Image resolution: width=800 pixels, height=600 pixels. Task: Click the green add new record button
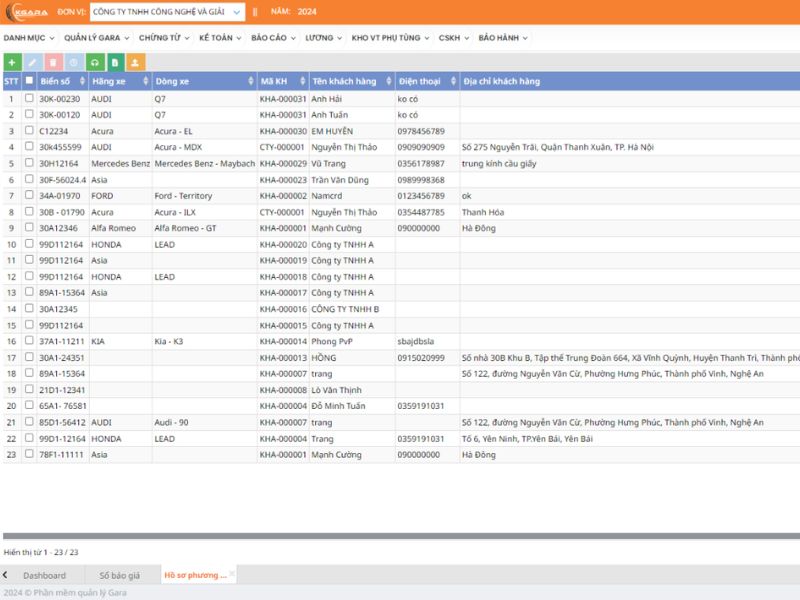coord(12,62)
